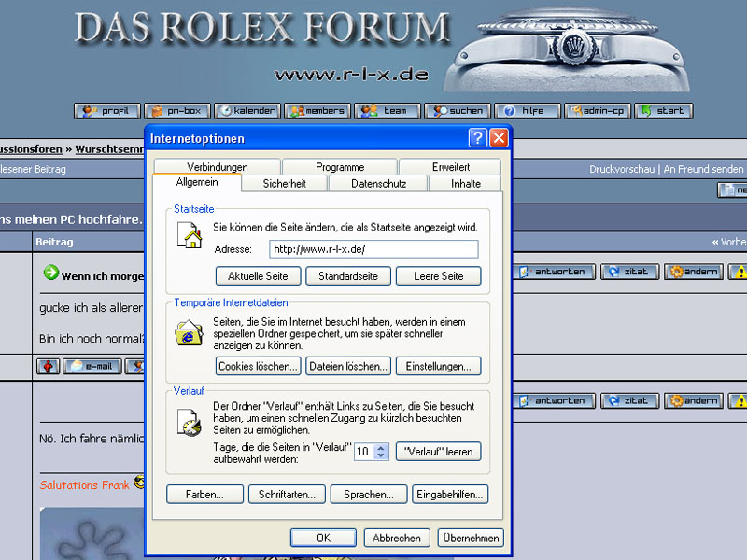Open the Wurschtsemm breadcrumb link

(x=109, y=149)
